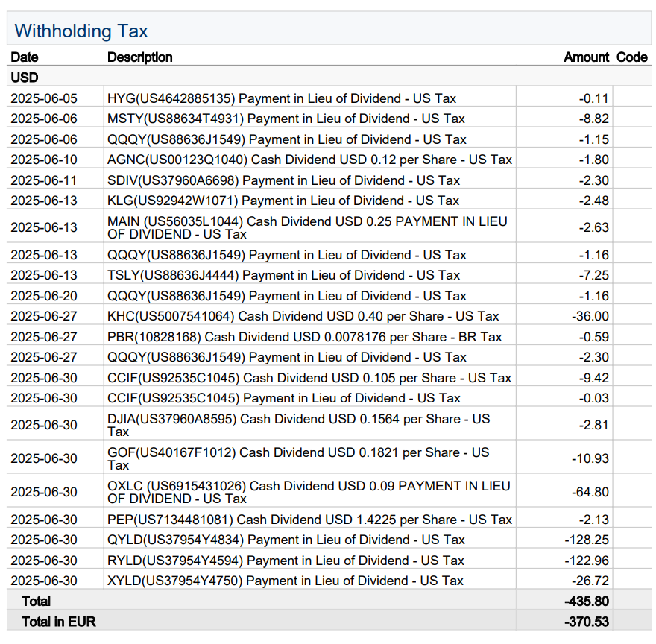Viewport: 656px width, 644px height.
Task: Click the SDIV Payment in Lieu row
Action: click(x=283, y=180)
